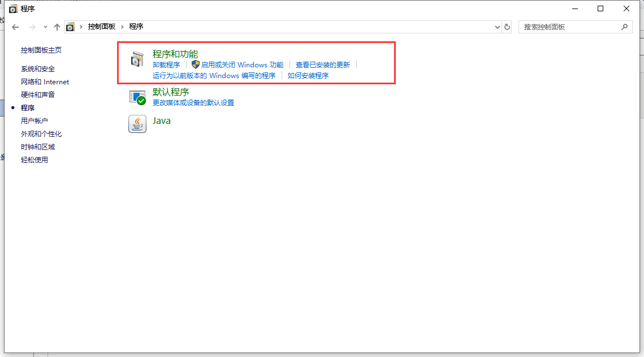Select 硬件和声音 in the sidebar
This screenshot has height=357, width=644.
point(38,94)
